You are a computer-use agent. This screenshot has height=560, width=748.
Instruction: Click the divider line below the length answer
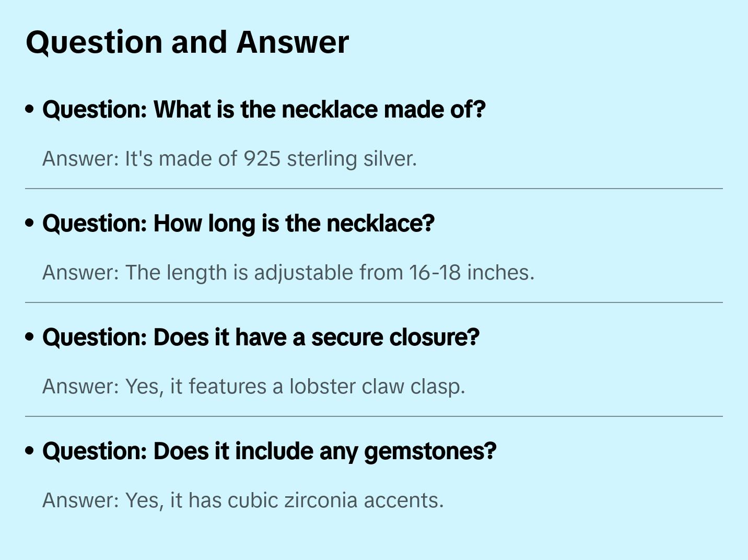374,302
